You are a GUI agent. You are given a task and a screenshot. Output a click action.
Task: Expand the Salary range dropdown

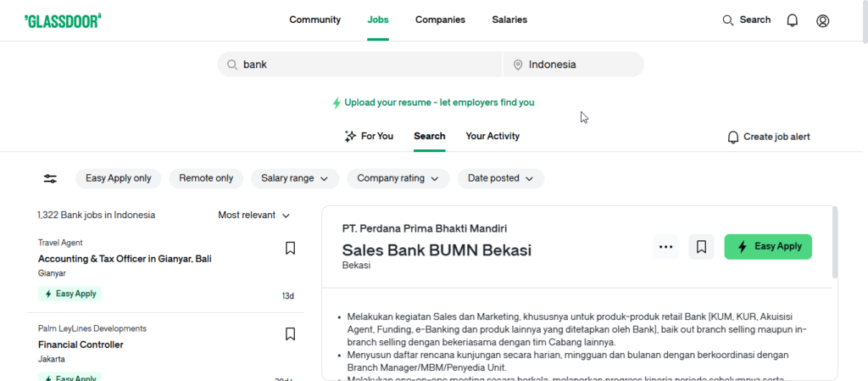(x=295, y=178)
